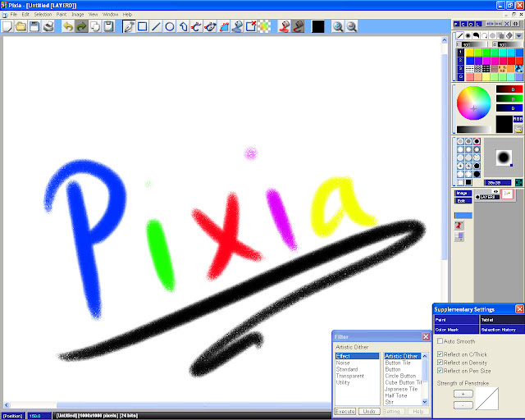Click the zoom out magnifier icon
The width and height of the screenshot is (525, 420).
(x=352, y=26)
